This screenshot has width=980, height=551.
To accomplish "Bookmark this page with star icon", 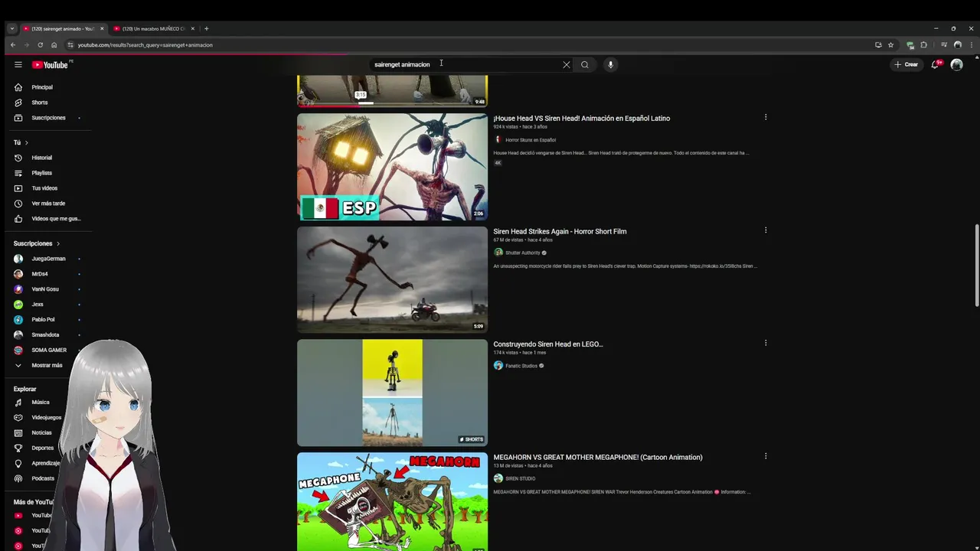I will pyautogui.click(x=890, y=45).
